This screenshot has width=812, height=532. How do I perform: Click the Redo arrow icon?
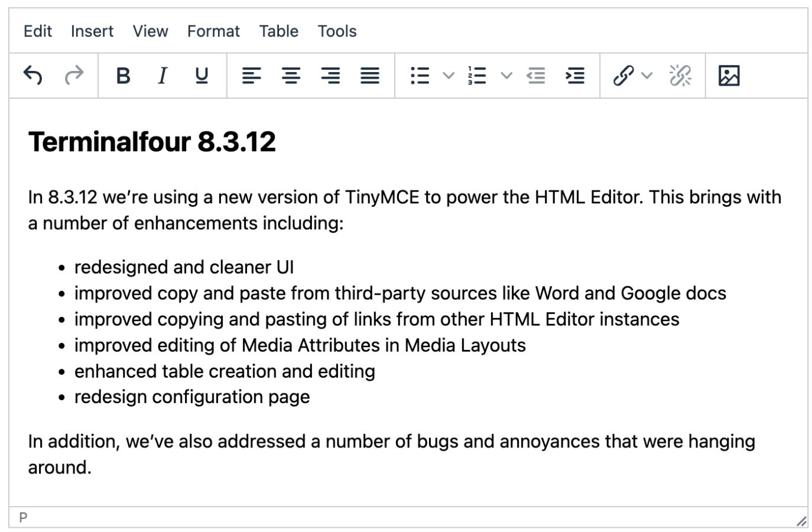coord(73,76)
